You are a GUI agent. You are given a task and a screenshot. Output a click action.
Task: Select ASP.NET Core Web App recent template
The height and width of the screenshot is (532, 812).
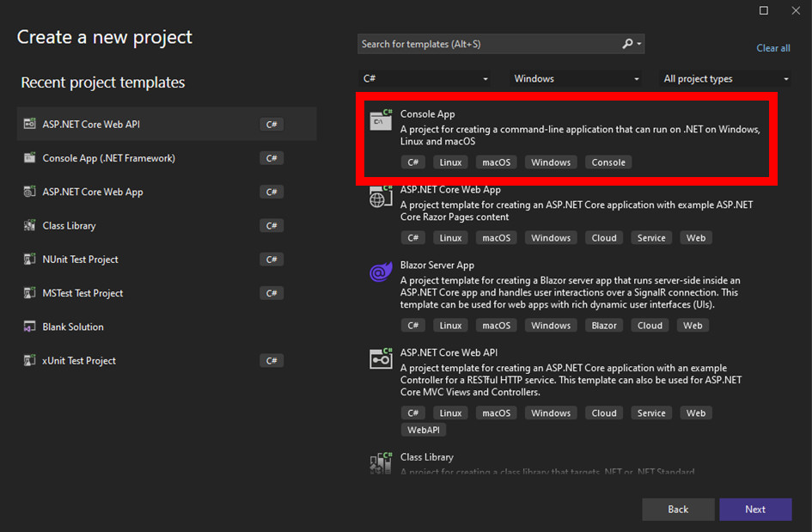coord(167,192)
